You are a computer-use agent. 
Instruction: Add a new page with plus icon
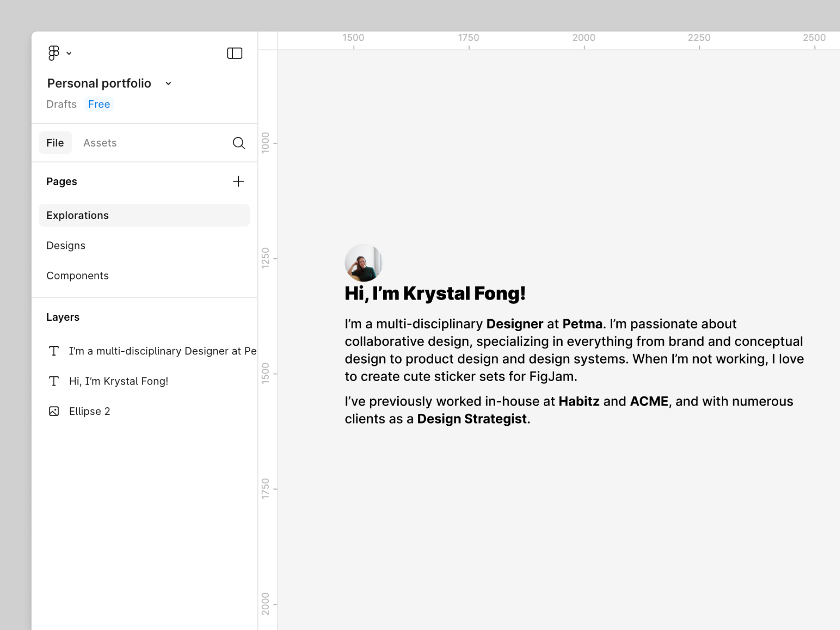click(x=238, y=181)
